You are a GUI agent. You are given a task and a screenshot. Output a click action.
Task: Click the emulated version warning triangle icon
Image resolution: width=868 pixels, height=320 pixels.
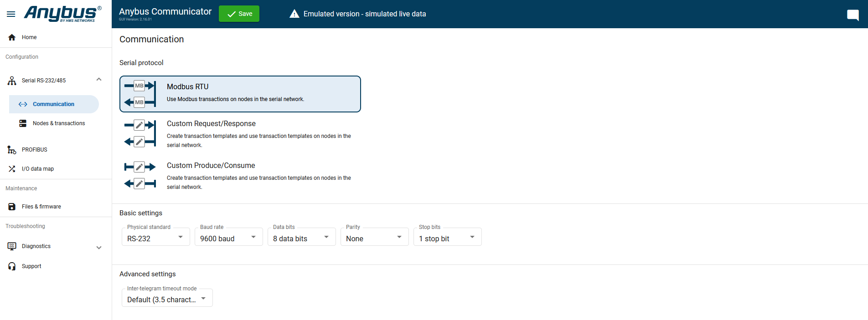pyautogui.click(x=294, y=14)
